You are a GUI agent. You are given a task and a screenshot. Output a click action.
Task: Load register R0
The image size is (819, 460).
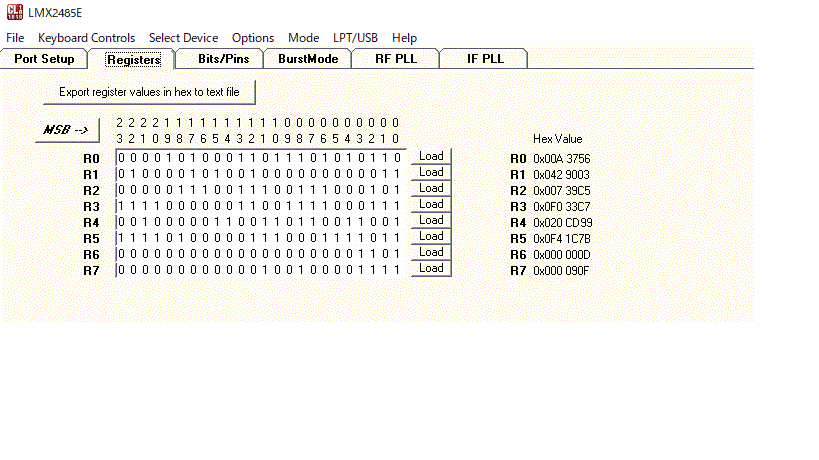pos(431,156)
